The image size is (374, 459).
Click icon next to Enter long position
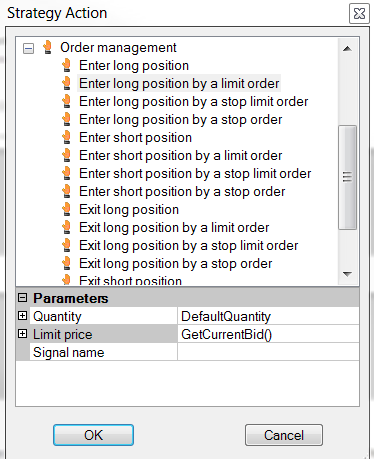[67, 65]
